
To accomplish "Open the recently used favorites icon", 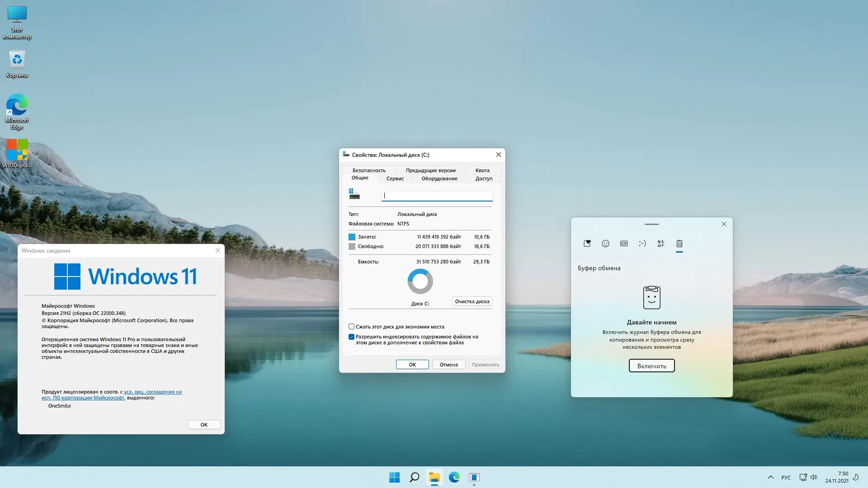I will pos(587,244).
